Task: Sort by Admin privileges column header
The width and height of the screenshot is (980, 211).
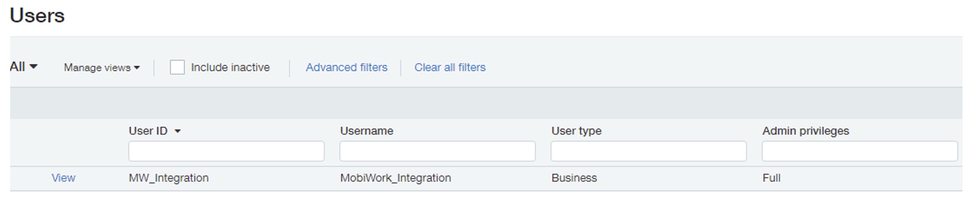Action: click(x=806, y=131)
